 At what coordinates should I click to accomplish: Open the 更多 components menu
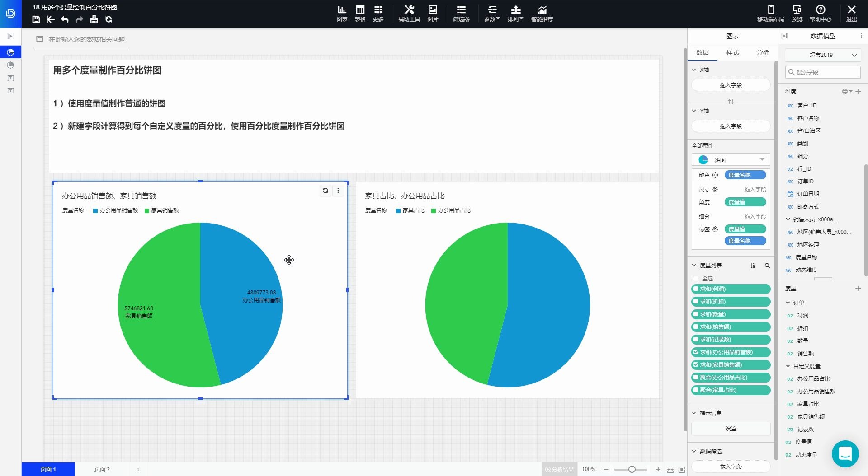[378, 14]
